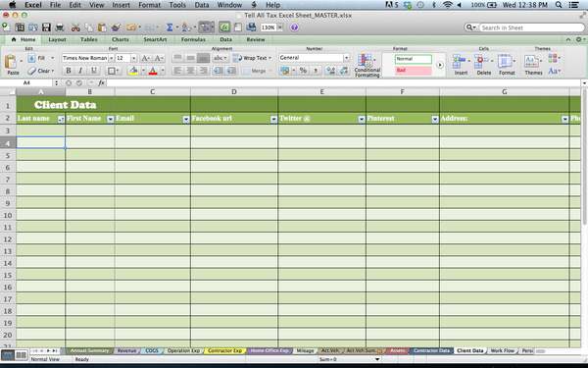This screenshot has width=588, height=368.
Task: Open the Insert menu in menu bar
Action: point(122,5)
